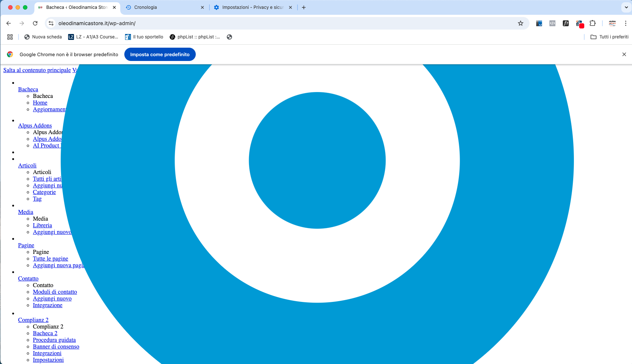
Task: Open the Complianz 2 top menu link
Action: click(x=33, y=320)
